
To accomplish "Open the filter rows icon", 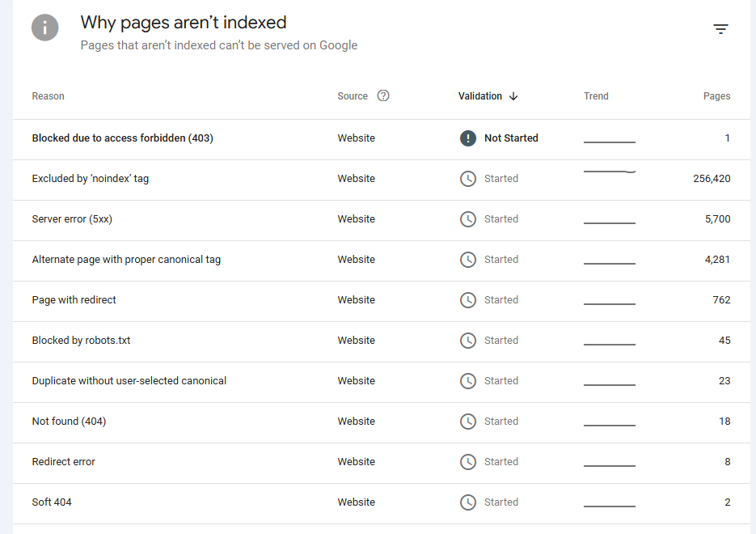I will pos(720,30).
